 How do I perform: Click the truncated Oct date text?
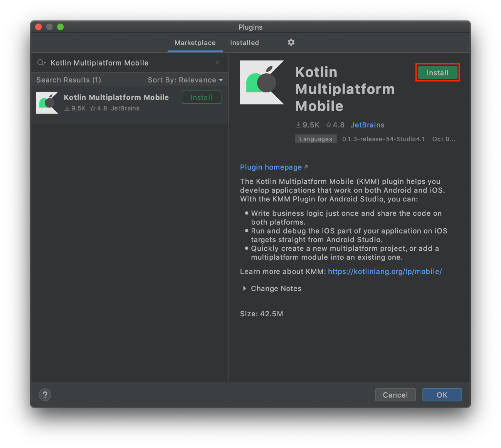pos(444,139)
